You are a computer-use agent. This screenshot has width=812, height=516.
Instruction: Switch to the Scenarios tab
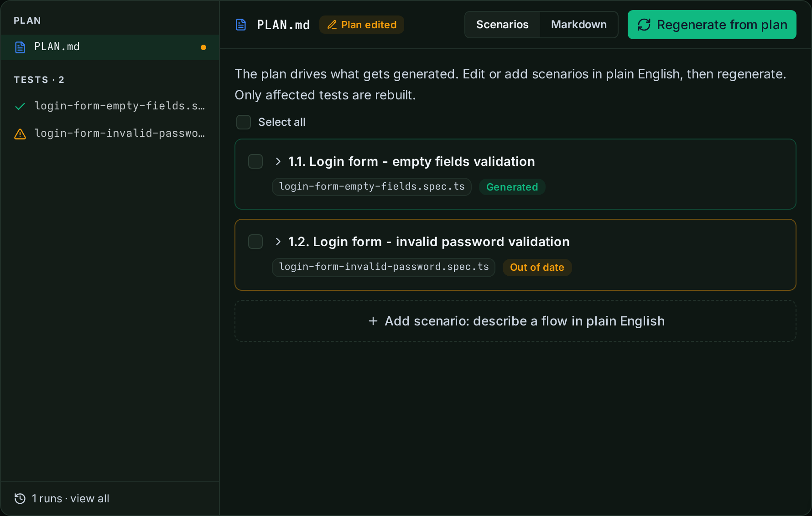point(502,25)
